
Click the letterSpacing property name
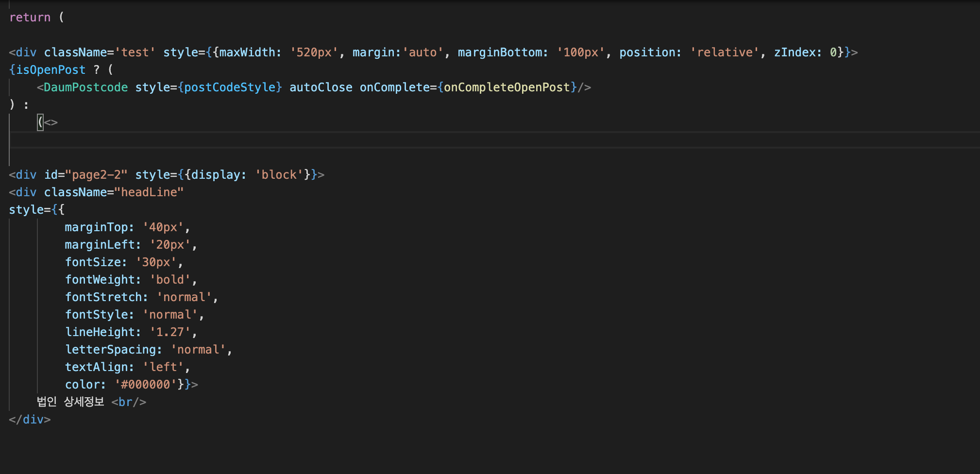[110, 350]
